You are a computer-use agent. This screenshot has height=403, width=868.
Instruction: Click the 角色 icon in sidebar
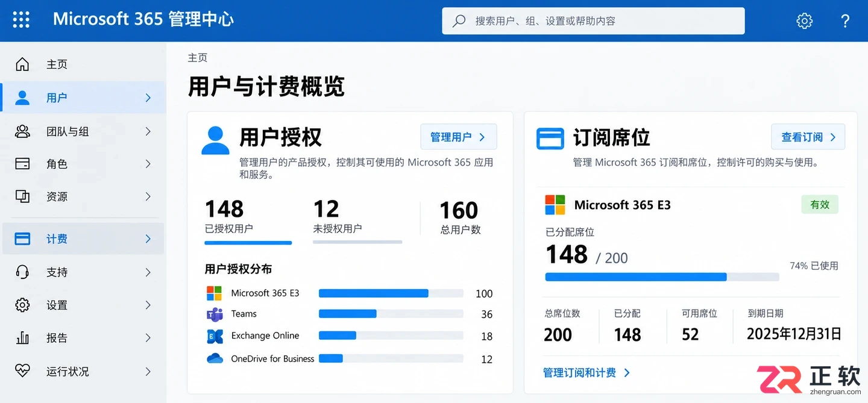click(x=22, y=163)
